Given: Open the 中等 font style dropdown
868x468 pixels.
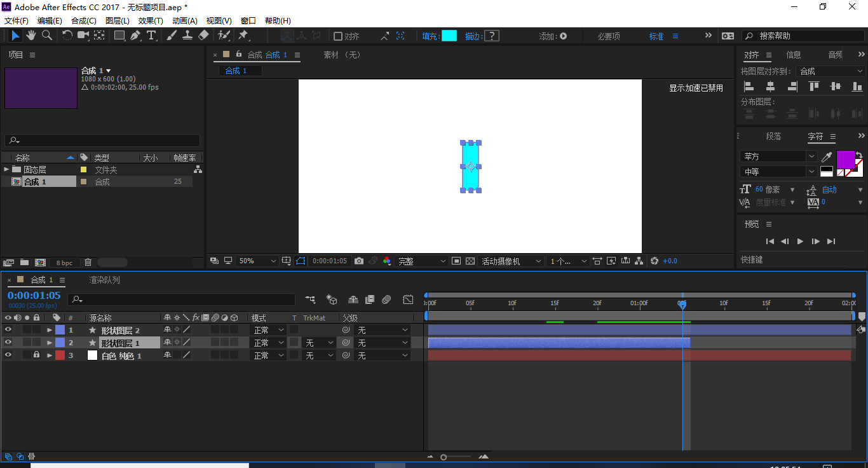Looking at the screenshot, I should pos(778,172).
